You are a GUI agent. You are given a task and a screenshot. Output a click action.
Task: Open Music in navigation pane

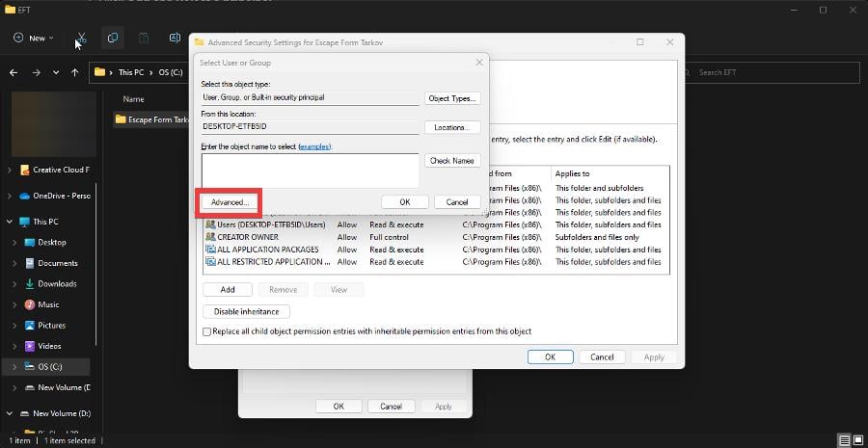(42, 304)
